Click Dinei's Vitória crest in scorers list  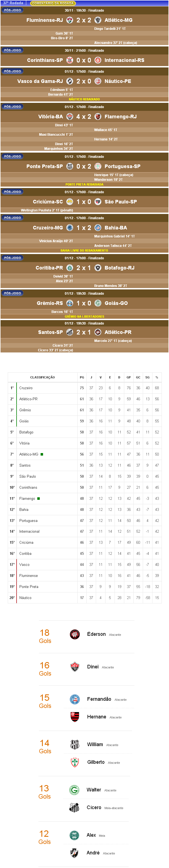75,667
